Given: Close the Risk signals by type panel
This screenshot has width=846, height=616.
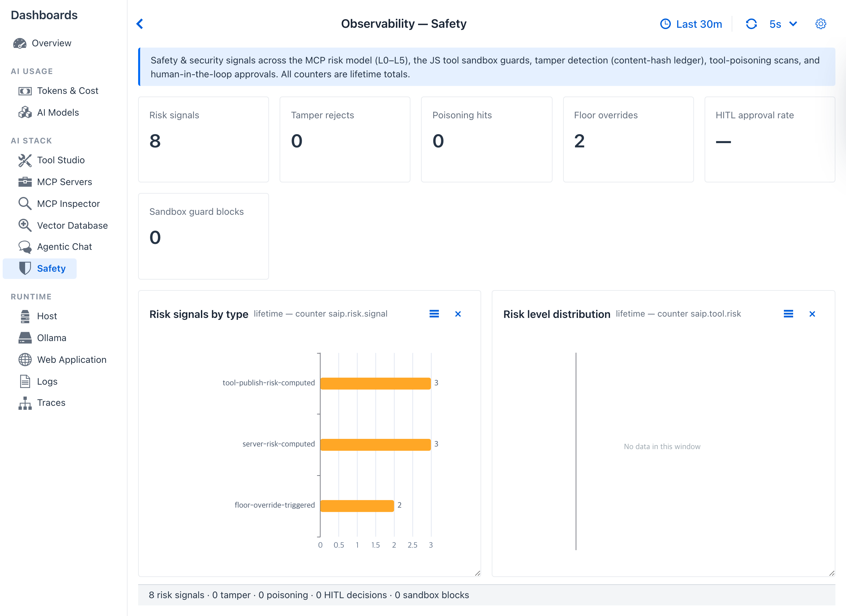Looking at the screenshot, I should (458, 314).
